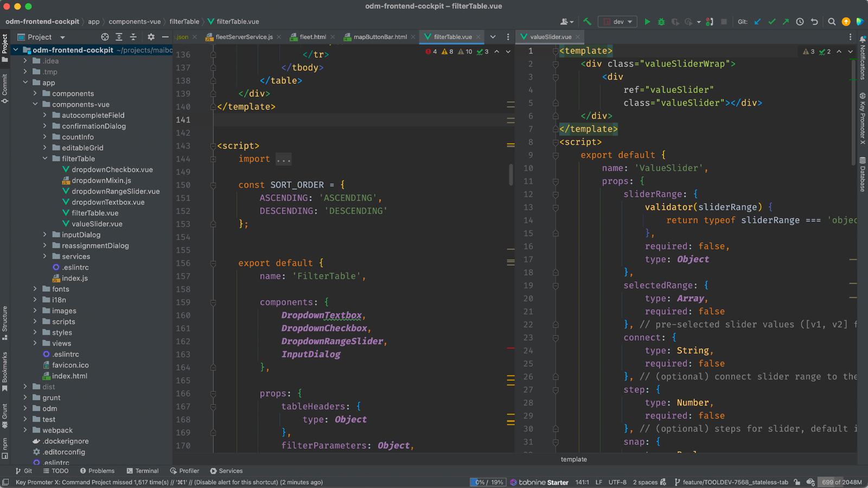Click Collapse All in Project panel
This screenshot has height=488, width=868.
coord(133,37)
